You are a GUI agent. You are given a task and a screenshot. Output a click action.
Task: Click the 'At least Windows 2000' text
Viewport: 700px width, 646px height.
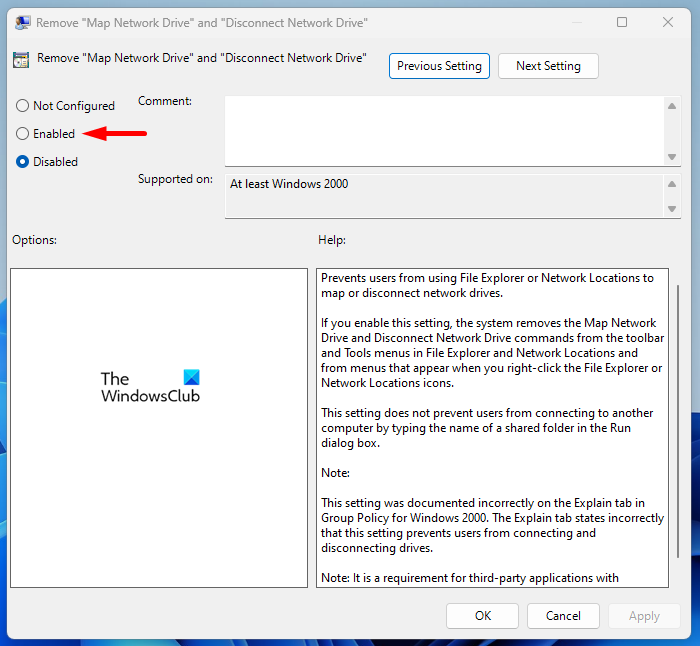289,184
